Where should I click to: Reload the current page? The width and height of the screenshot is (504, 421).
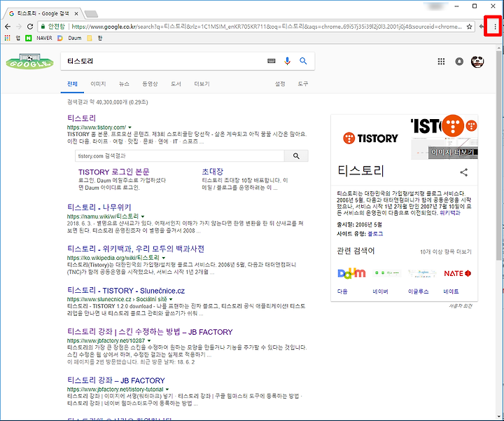coord(30,27)
